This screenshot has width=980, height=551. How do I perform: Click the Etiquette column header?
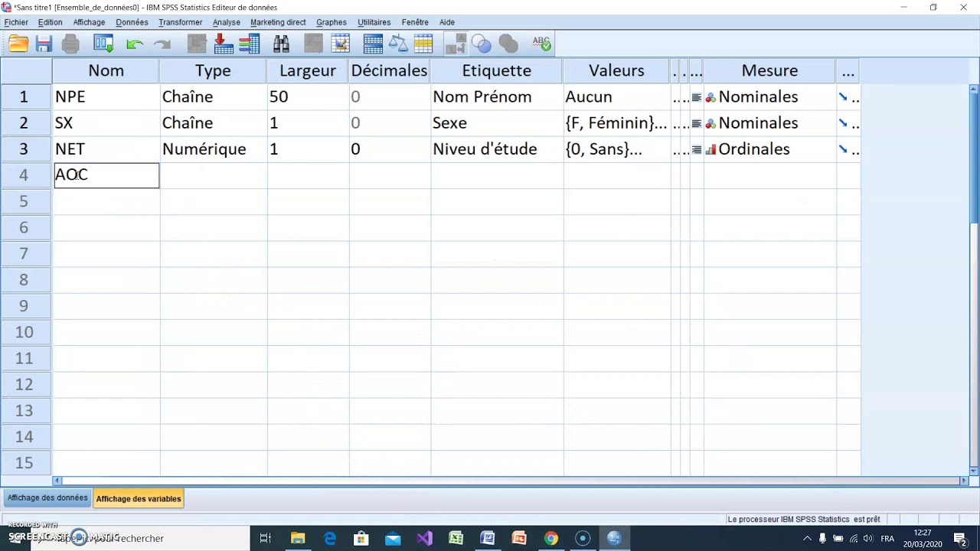click(x=497, y=70)
